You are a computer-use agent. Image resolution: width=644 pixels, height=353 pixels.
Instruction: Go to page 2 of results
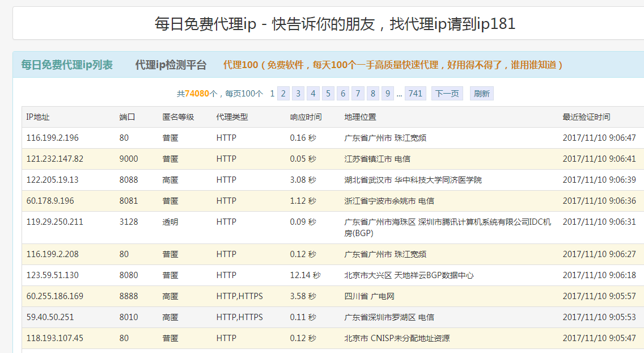(283, 94)
